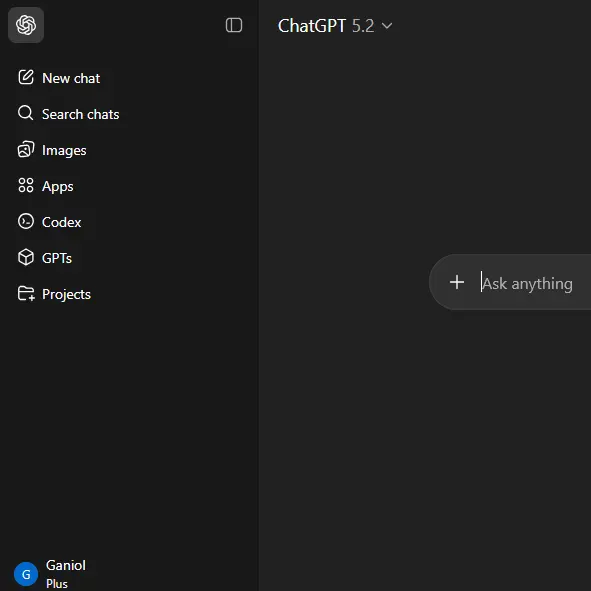
Task: Click the blue G profile avatar
Action: click(x=26, y=574)
